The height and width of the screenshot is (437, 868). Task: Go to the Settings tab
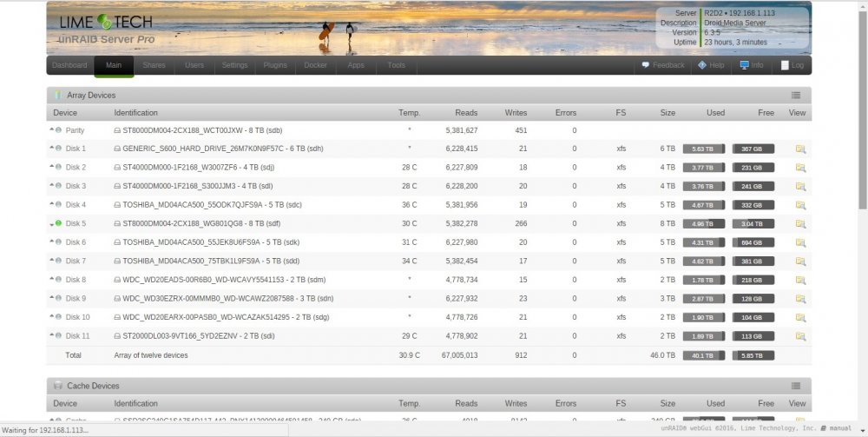coord(234,65)
